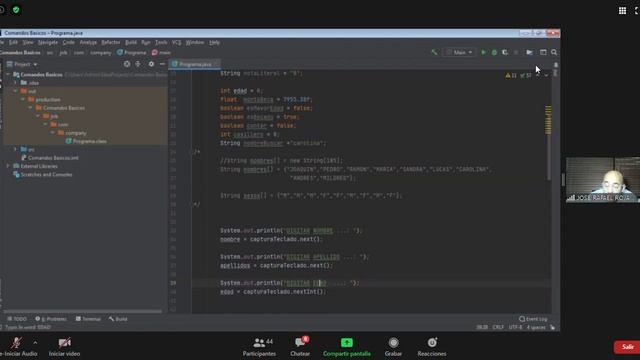
Task: Toggle microphone with Iniciar Audio
Action: click(17, 347)
